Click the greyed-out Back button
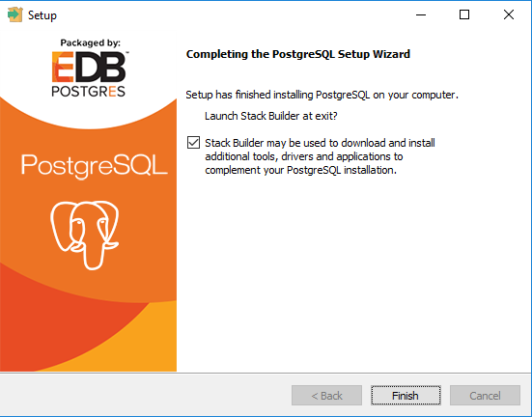Screen dimensions: 532x417 coord(326,396)
